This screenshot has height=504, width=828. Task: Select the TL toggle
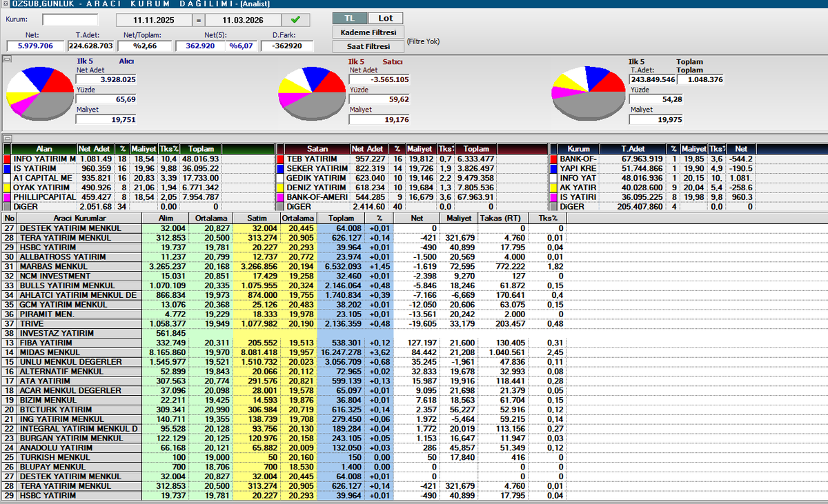point(350,18)
